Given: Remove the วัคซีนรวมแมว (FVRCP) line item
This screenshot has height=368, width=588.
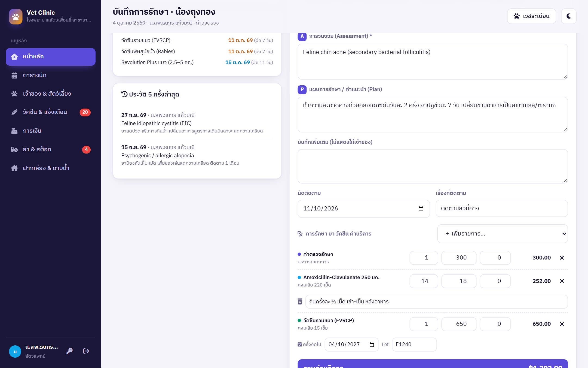Looking at the screenshot, I should pos(562,324).
